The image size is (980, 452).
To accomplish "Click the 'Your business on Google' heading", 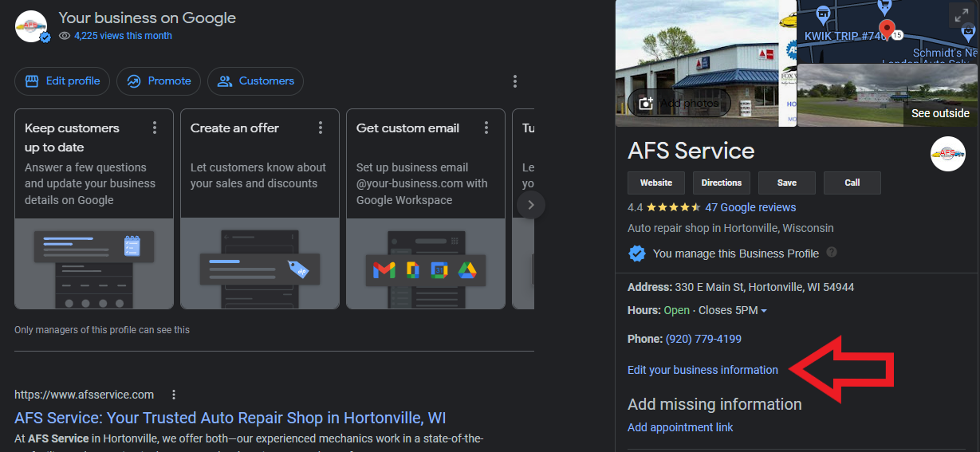I will pyautogui.click(x=148, y=18).
